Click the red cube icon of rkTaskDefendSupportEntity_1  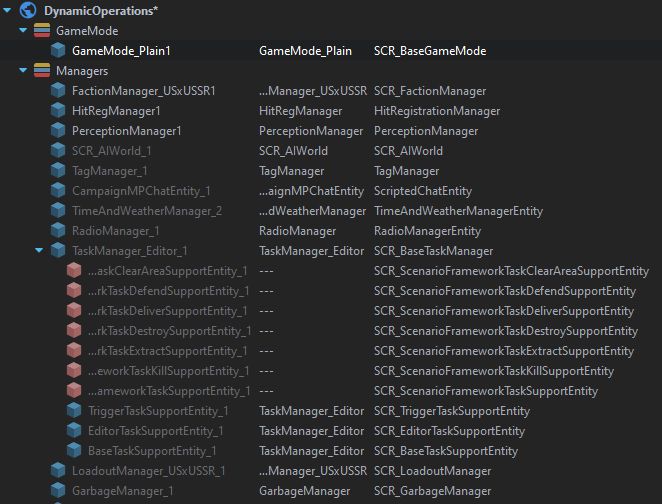coord(74,290)
